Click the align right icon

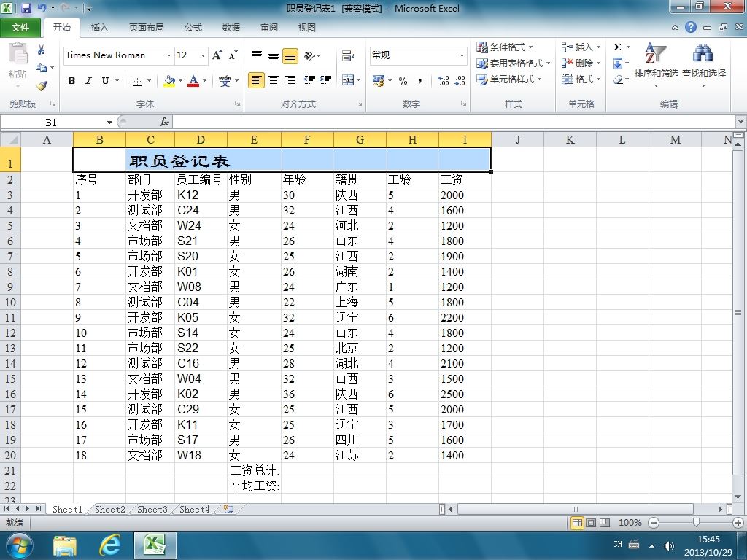click(x=290, y=80)
